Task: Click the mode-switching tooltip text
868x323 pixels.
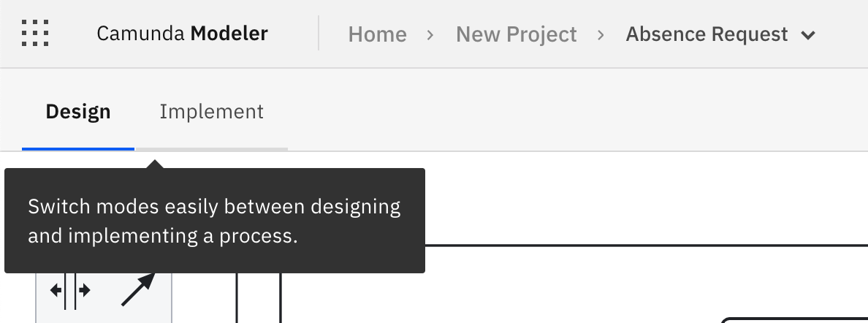Action: click(x=214, y=221)
